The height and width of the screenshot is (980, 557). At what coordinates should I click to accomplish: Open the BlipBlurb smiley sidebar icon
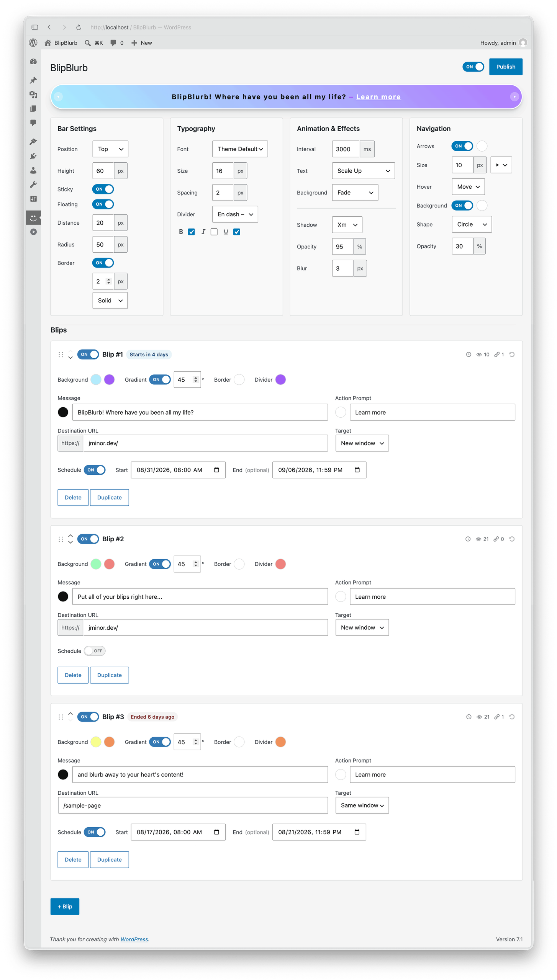[33, 217]
